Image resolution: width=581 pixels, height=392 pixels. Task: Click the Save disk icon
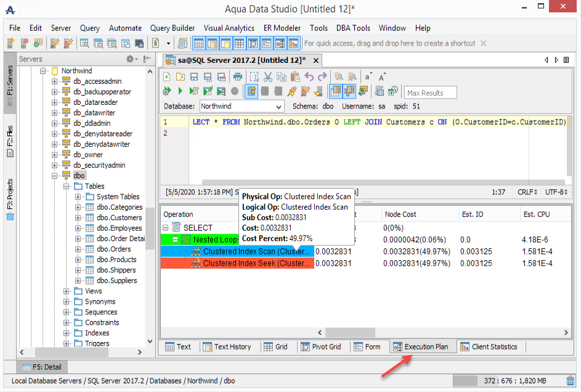pyautogui.click(x=193, y=77)
